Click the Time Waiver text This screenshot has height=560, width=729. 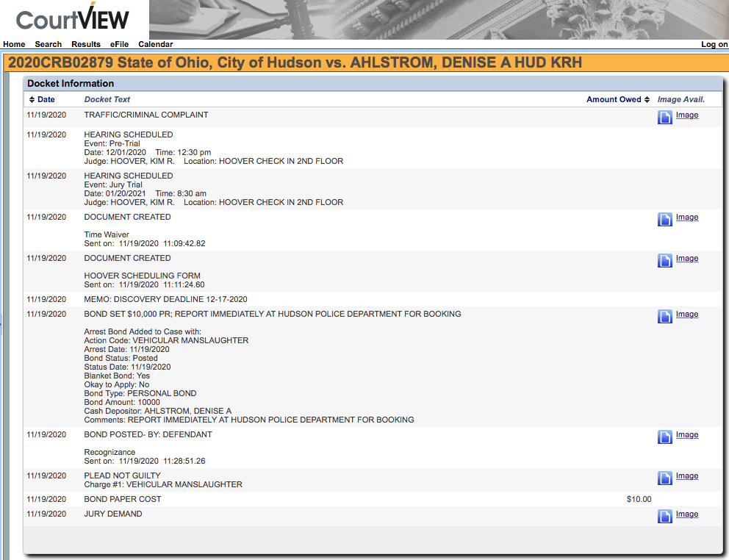click(x=107, y=234)
